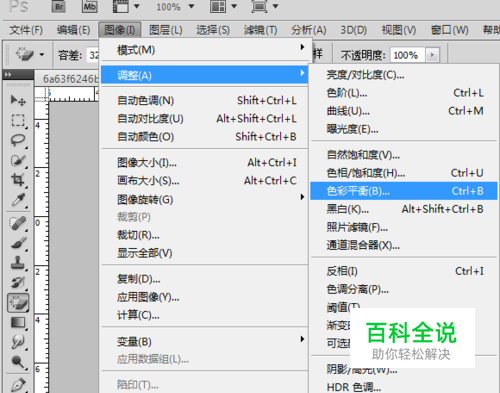Open the 选择(S) menu

point(213,30)
